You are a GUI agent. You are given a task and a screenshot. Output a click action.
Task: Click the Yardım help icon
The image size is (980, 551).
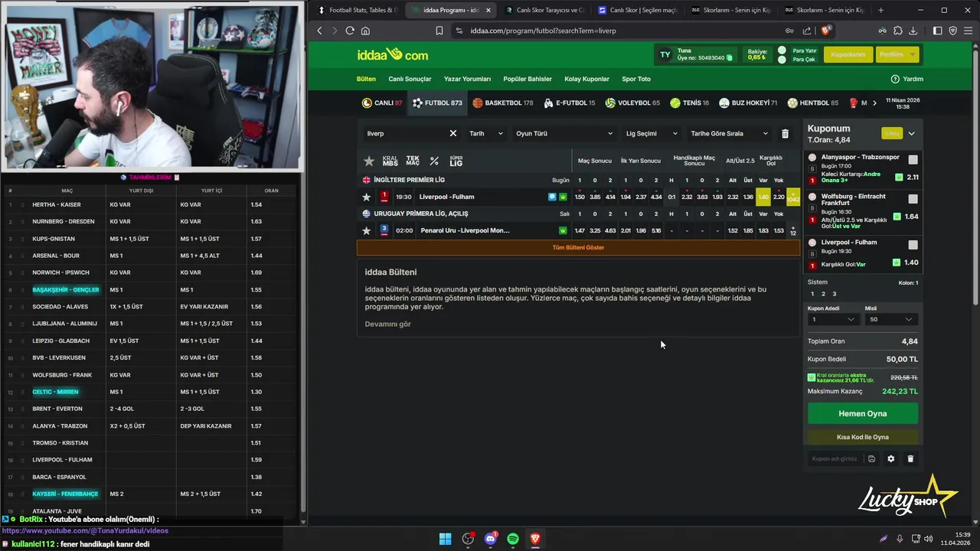coord(895,79)
